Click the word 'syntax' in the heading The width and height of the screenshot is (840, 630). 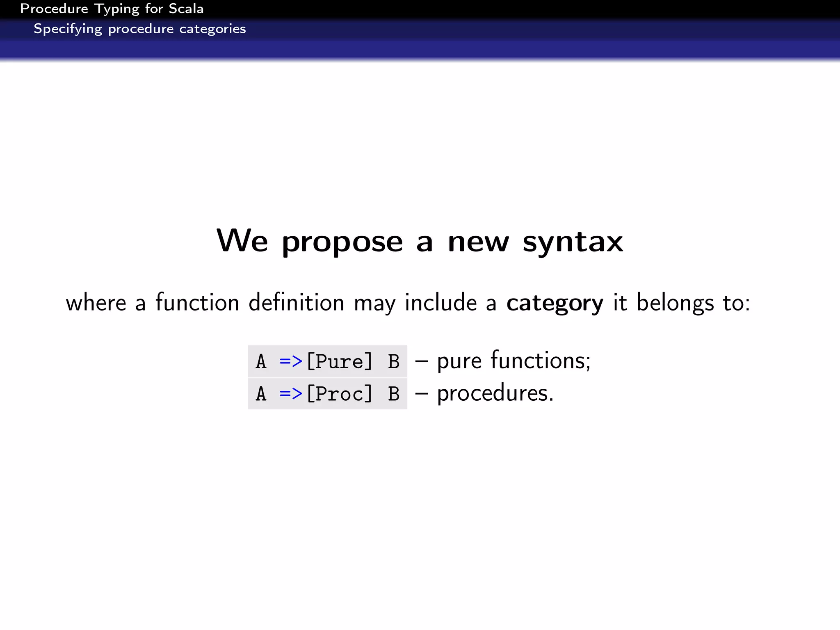[573, 242]
